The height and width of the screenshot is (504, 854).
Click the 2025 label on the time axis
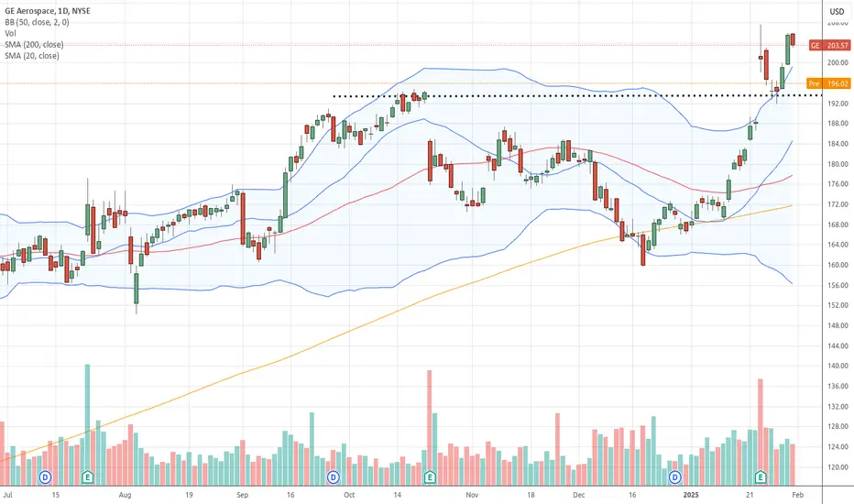pos(691,495)
